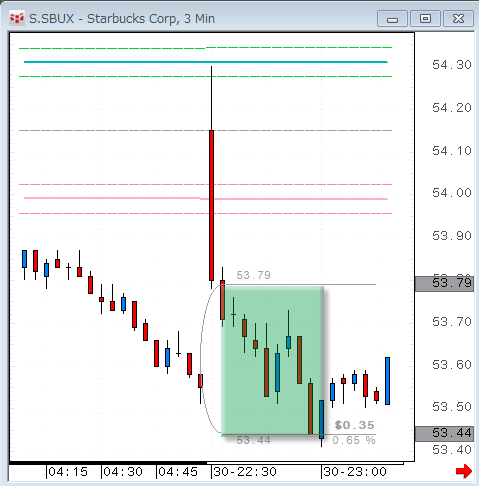The height and width of the screenshot is (486, 479).
Task: Click the 54.10 price axis label
Action: (452, 151)
